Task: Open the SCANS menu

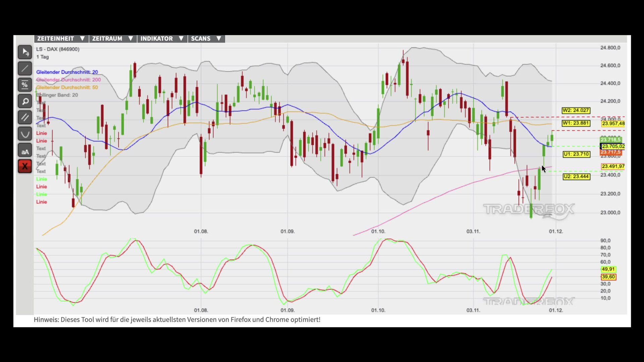Action: tap(206, 39)
